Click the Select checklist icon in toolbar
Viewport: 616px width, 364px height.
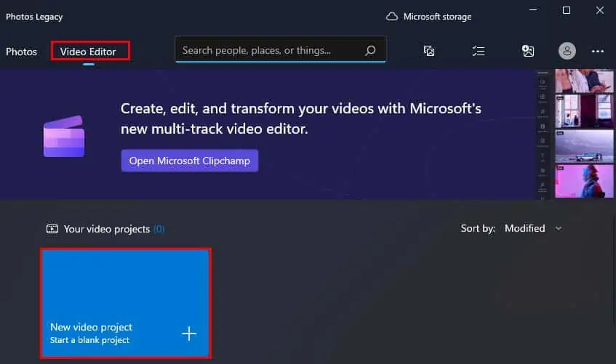coord(479,51)
